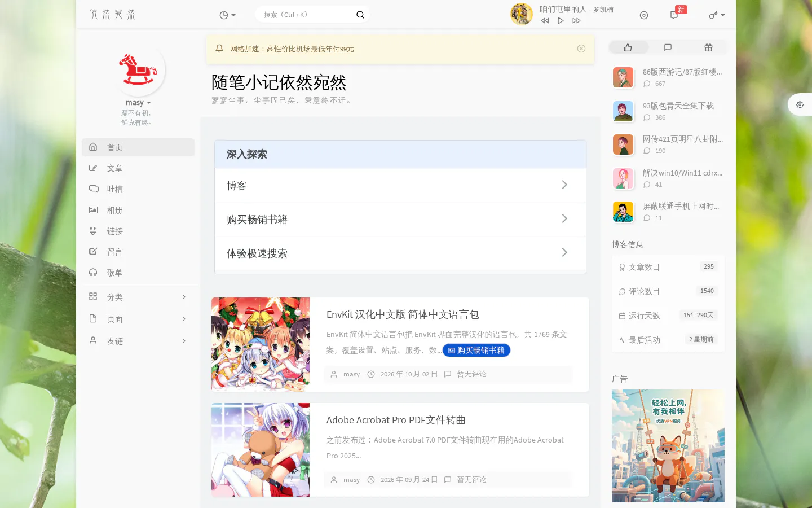Click the 依然宛然 site logo
Screen dimensions: 812x508
click(113, 15)
